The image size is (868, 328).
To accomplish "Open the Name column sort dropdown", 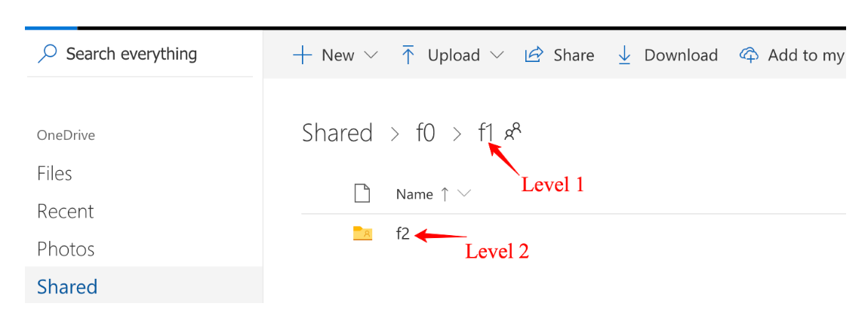I will point(464,194).
